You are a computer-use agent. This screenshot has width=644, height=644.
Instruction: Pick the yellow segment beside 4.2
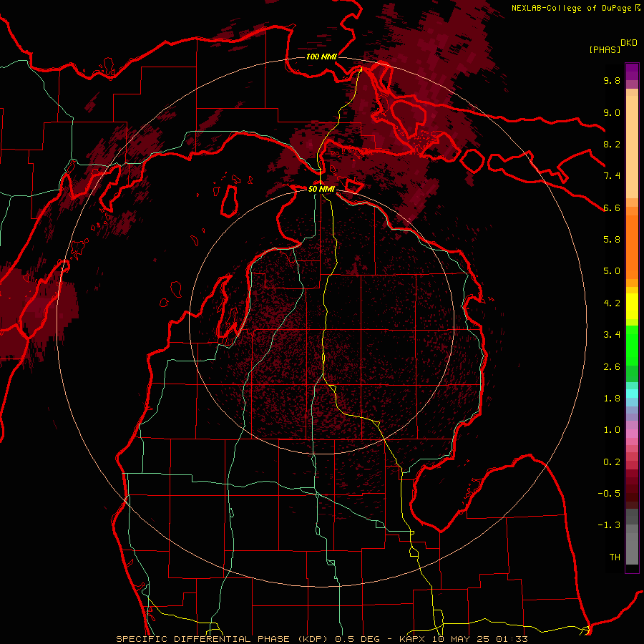pos(632,306)
